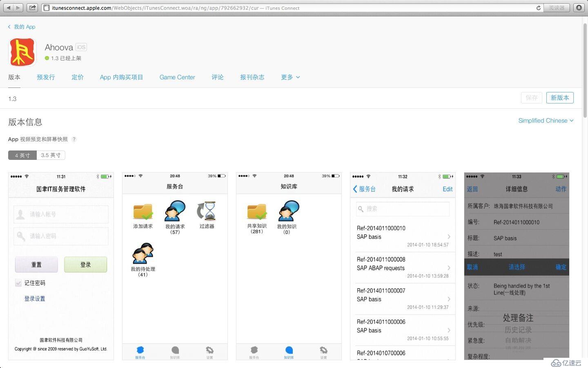Click the user icon in 请输入帐号 field
The height and width of the screenshot is (368, 588).
(20, 214)
